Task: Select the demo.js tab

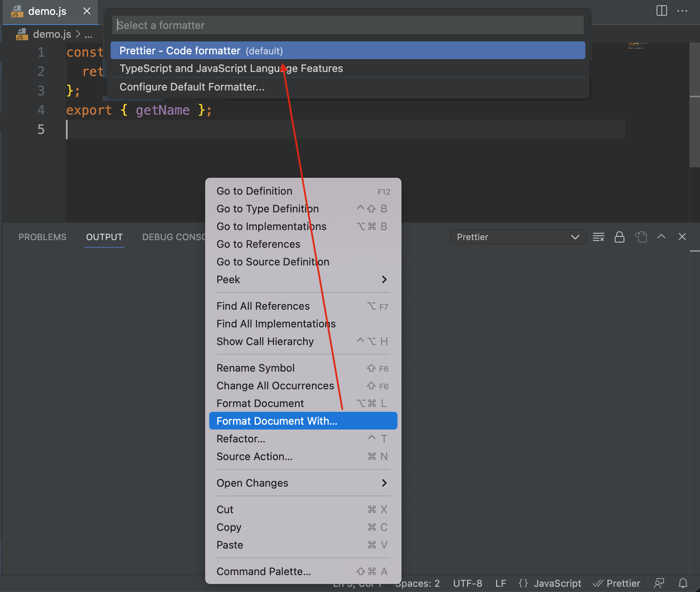Action: pos(50,12)
